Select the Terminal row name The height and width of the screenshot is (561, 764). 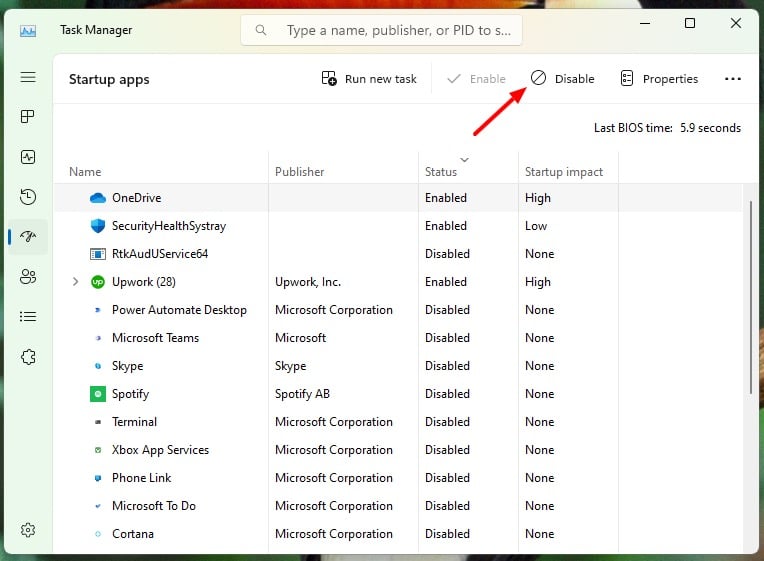point(134,422)
